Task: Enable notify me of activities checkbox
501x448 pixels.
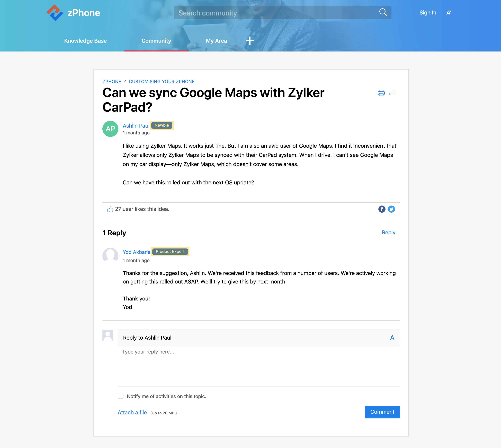Action: pos(121,396)
